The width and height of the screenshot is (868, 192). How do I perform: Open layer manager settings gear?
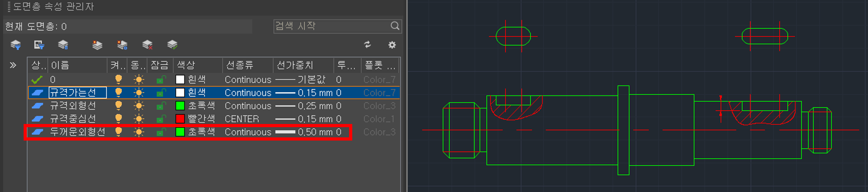click(x=392, y=45)
